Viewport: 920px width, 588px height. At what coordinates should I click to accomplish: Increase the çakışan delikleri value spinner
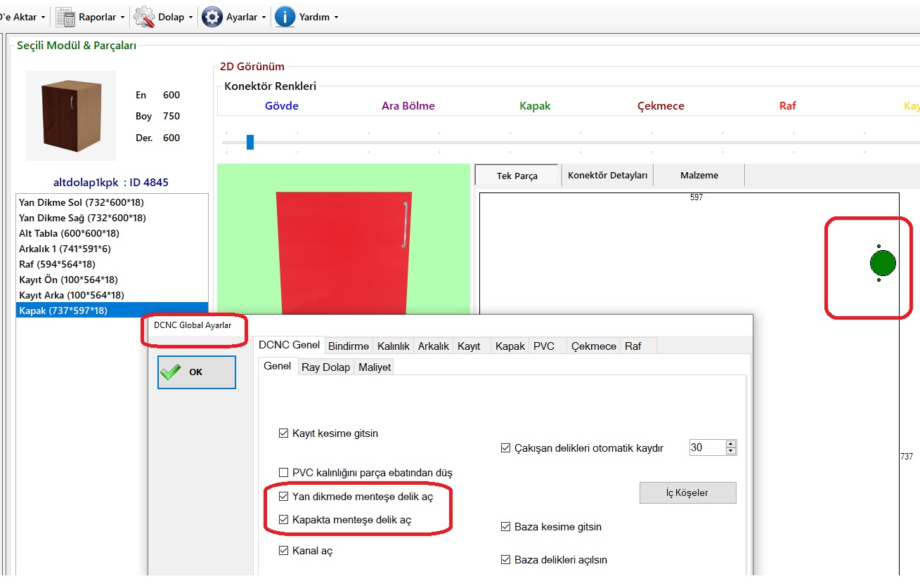(x=731, y=444)
